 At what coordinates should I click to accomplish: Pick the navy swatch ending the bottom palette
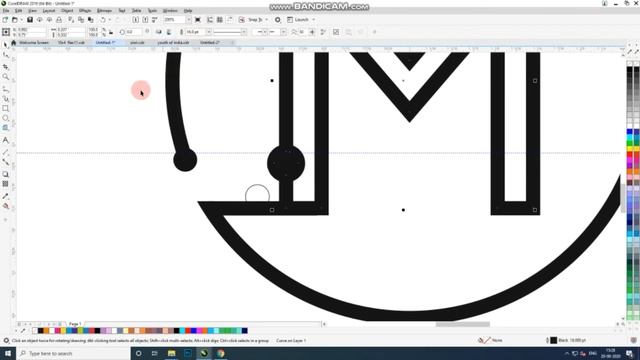[244, 331]
